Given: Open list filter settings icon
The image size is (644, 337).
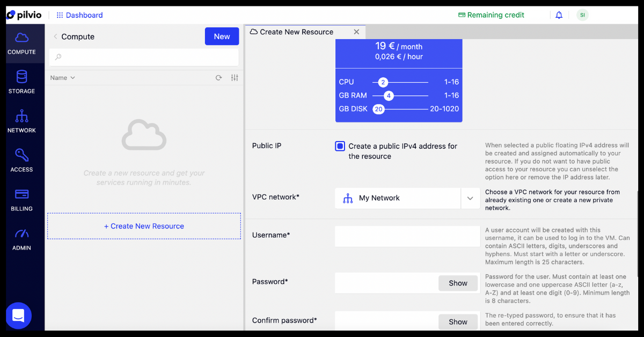Looking at the screenshot, I should coord(235,78).
